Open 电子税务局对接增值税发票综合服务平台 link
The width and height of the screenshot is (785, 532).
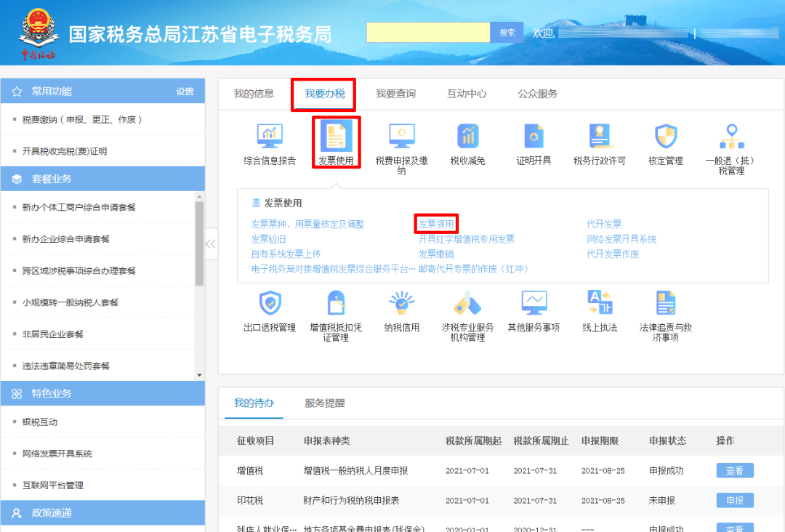[333, 269]
